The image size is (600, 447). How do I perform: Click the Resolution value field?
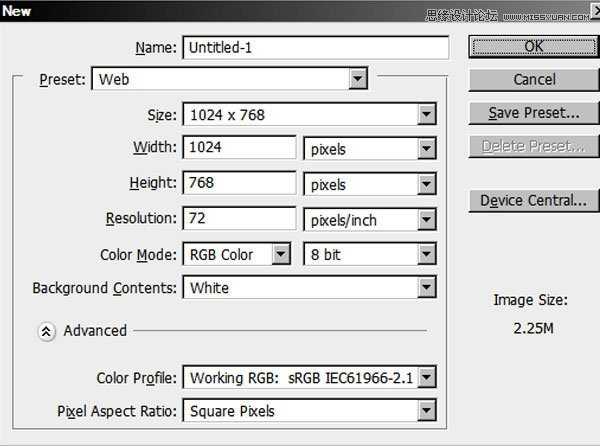[240, 219]
